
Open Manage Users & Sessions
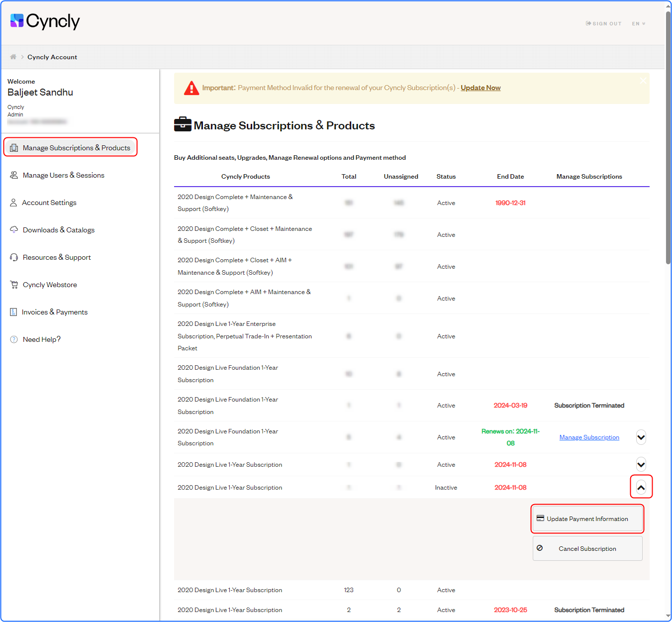tap(57, 175)
